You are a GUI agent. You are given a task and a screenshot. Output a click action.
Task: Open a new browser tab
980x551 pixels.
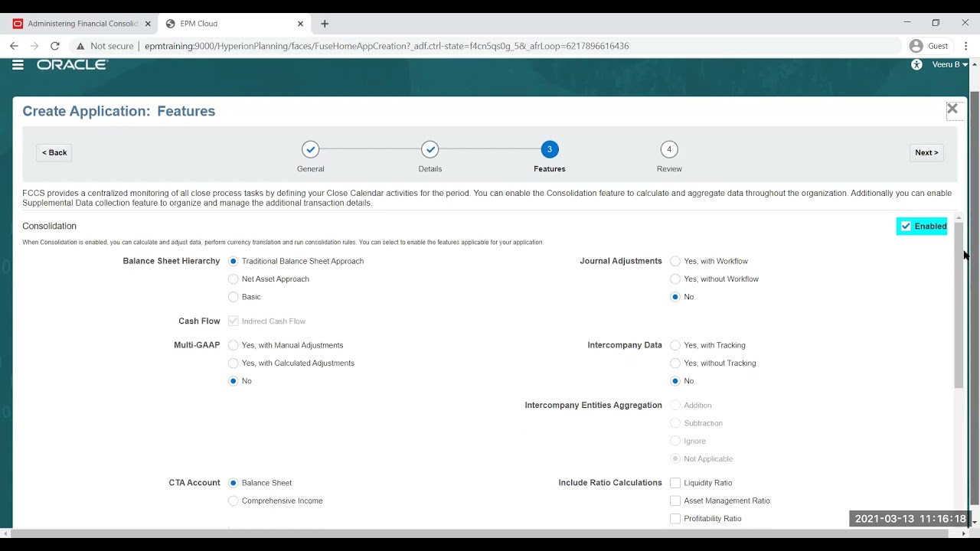(325, 24)
